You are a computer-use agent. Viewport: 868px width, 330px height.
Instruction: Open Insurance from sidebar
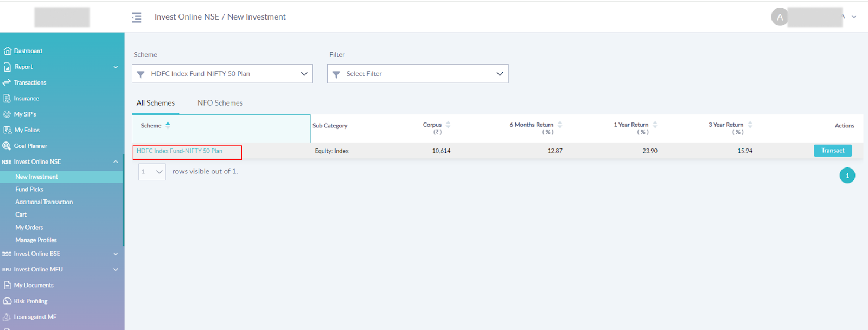[27, 99]
